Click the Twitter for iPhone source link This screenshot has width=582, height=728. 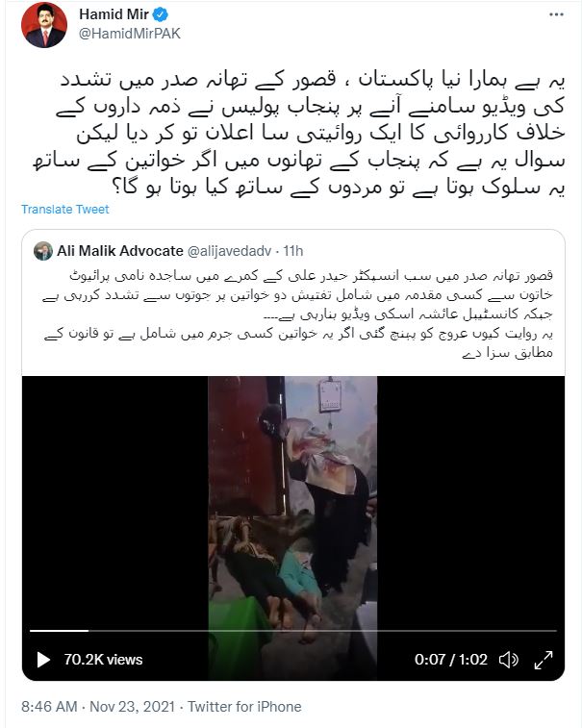pos(244,707)
